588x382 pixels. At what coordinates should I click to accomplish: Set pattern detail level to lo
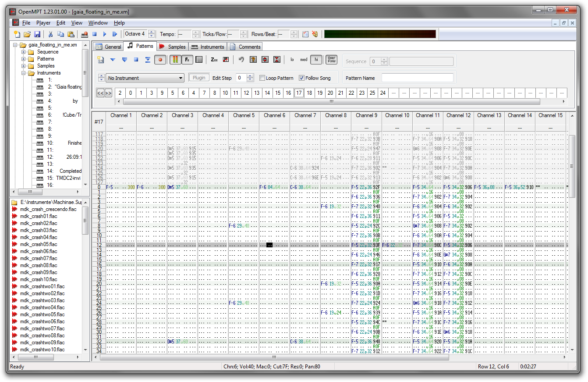(292, 60)
